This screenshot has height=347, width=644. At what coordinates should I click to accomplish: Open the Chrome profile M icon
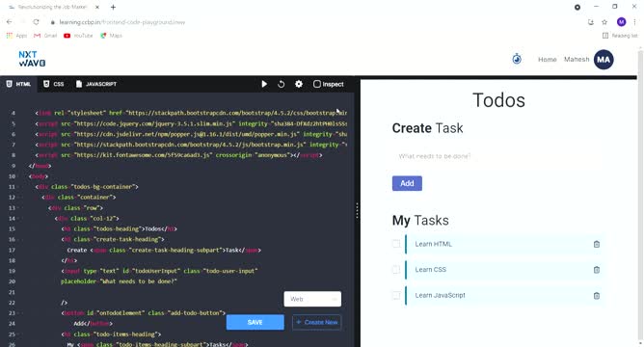621,22
